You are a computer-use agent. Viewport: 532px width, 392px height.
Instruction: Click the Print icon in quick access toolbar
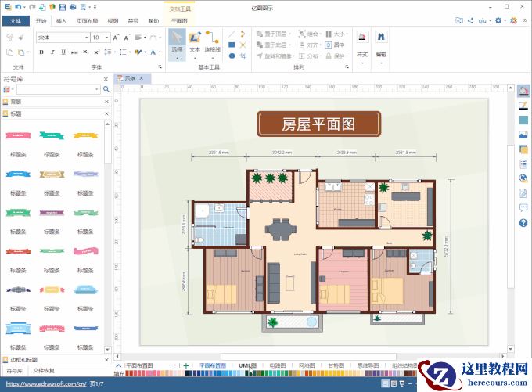click(x=73, y=7)
